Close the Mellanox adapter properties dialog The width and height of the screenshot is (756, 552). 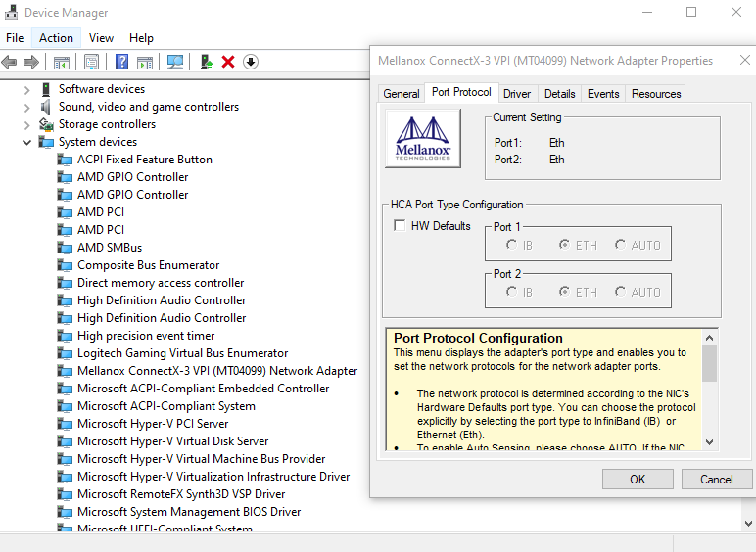(745, 61)
